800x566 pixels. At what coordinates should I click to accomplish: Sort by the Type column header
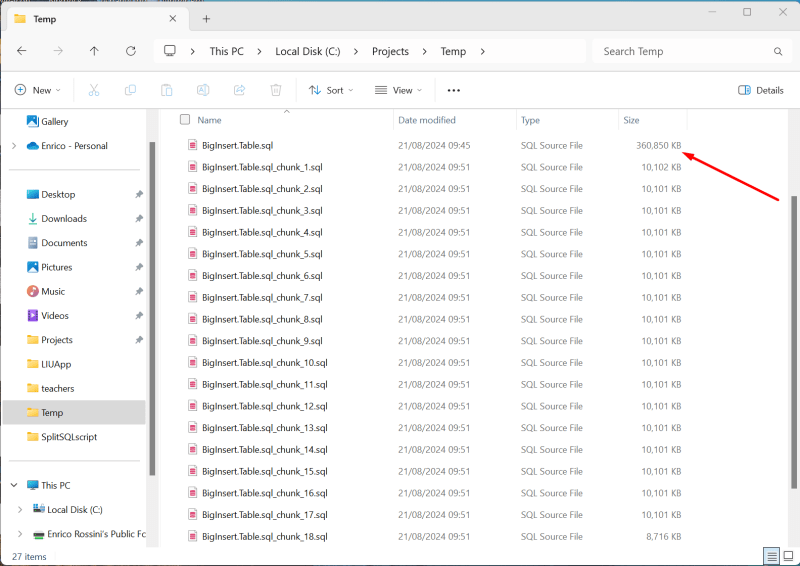click(530, 120)
